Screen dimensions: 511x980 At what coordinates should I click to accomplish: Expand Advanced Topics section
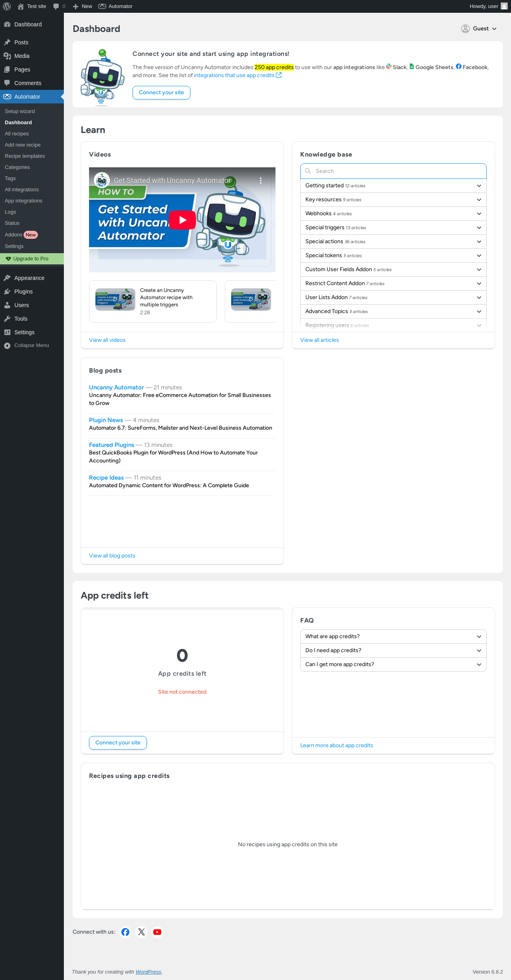393,311
